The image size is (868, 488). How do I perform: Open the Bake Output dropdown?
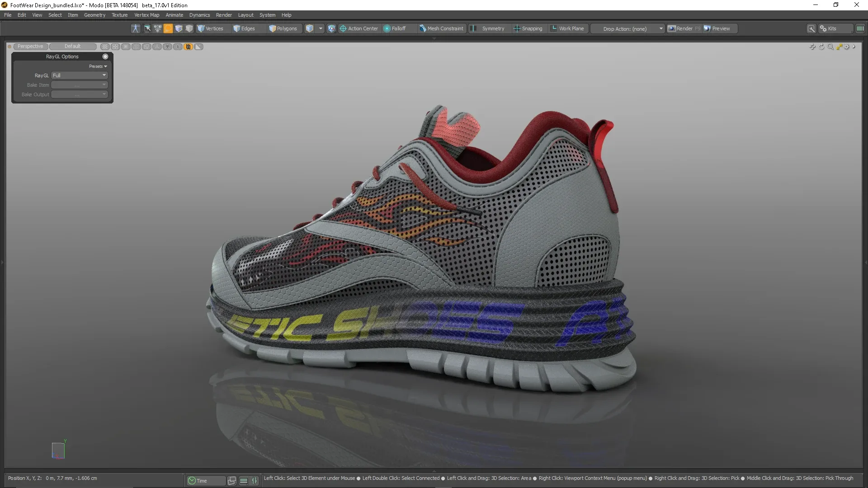[x=79, y=94]
